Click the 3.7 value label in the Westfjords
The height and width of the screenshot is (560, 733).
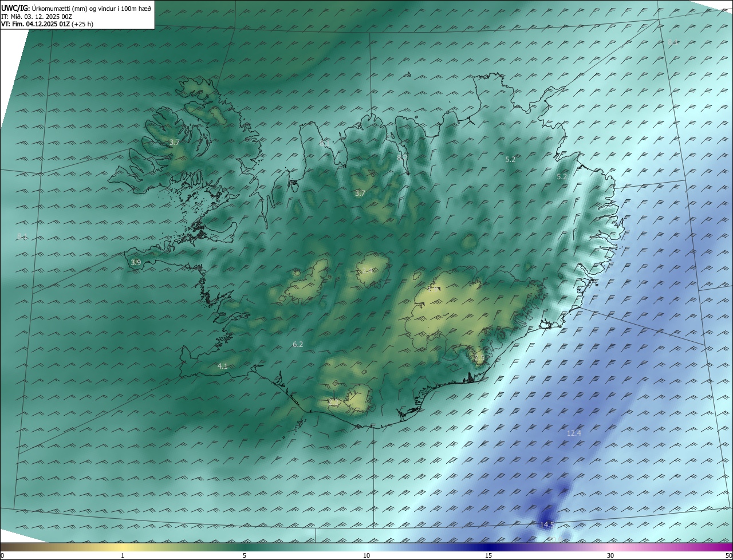175,141
